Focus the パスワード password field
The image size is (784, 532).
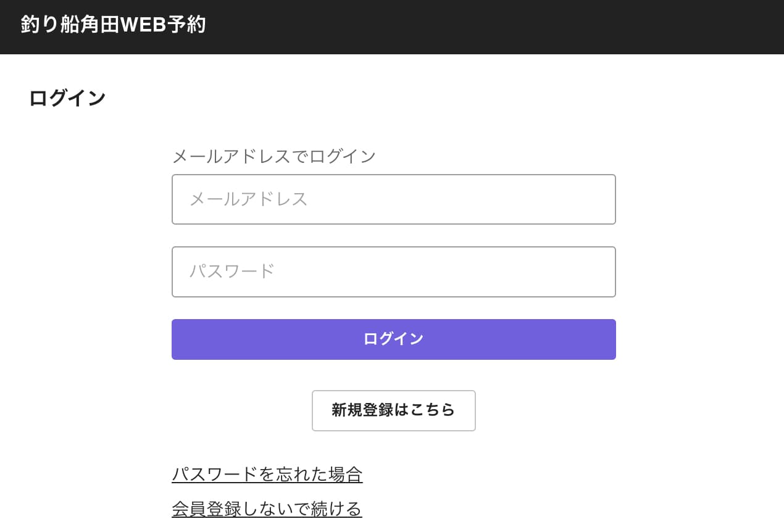click(393, 272)
